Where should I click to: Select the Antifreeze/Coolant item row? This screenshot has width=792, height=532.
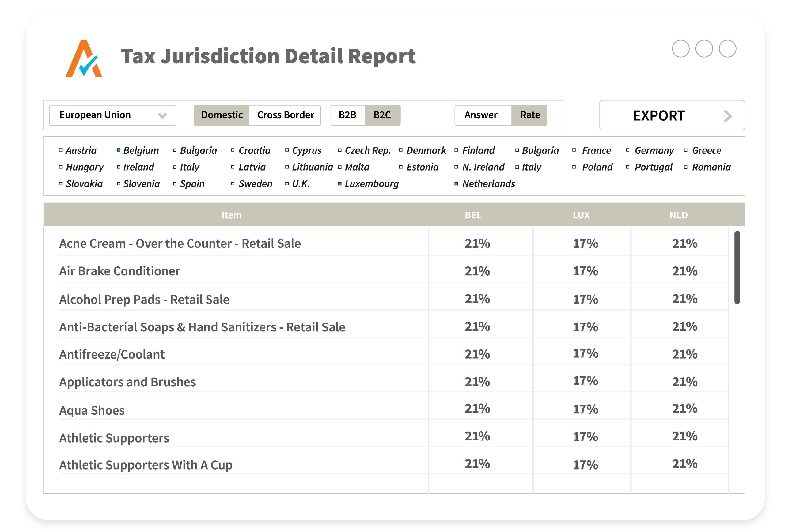[112, 354]
